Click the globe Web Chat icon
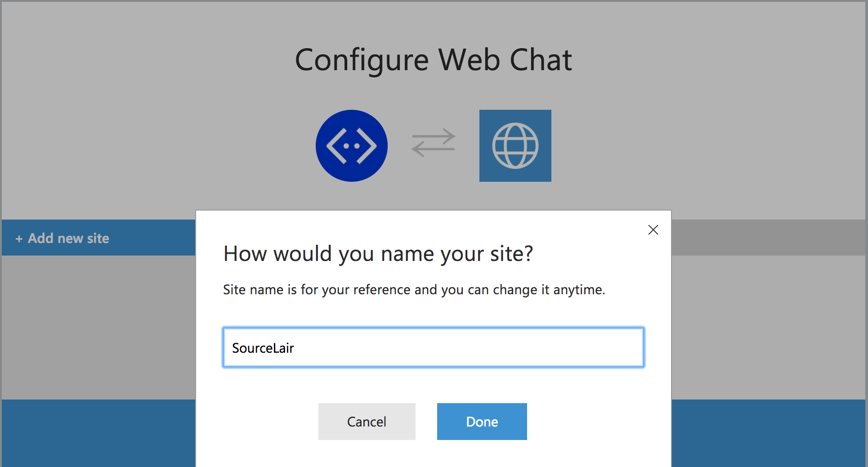Screen dimensions: 868x467 click(515, 146)
